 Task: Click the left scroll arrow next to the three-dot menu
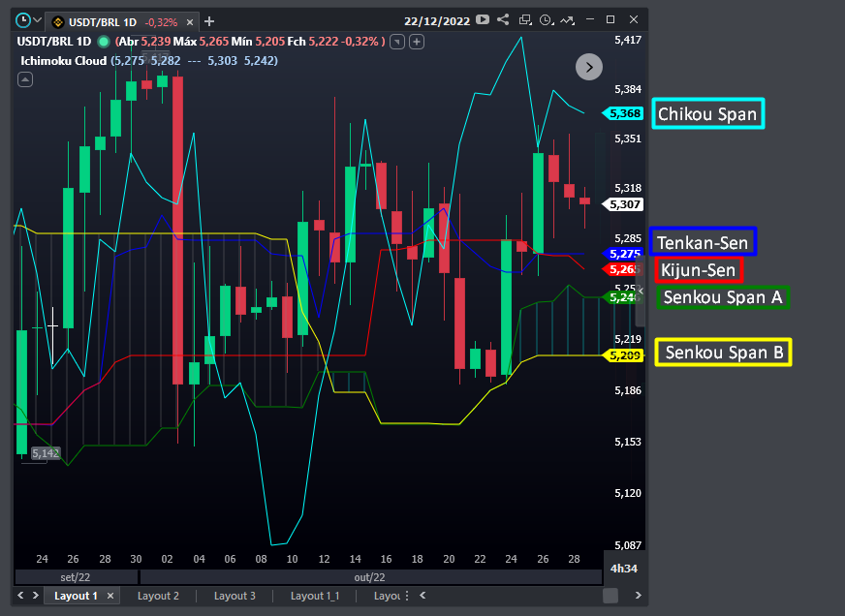(x=423, y=595)
